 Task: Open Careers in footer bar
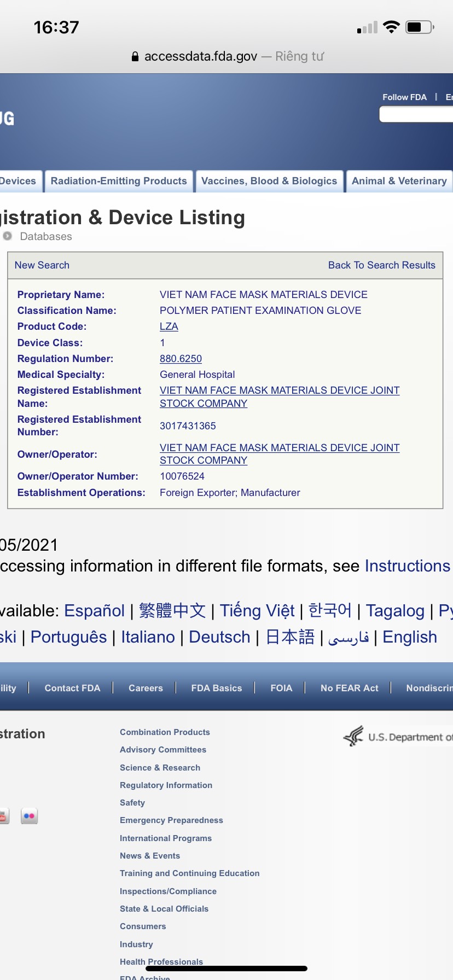pyautogui.click(x=146, y=688)
